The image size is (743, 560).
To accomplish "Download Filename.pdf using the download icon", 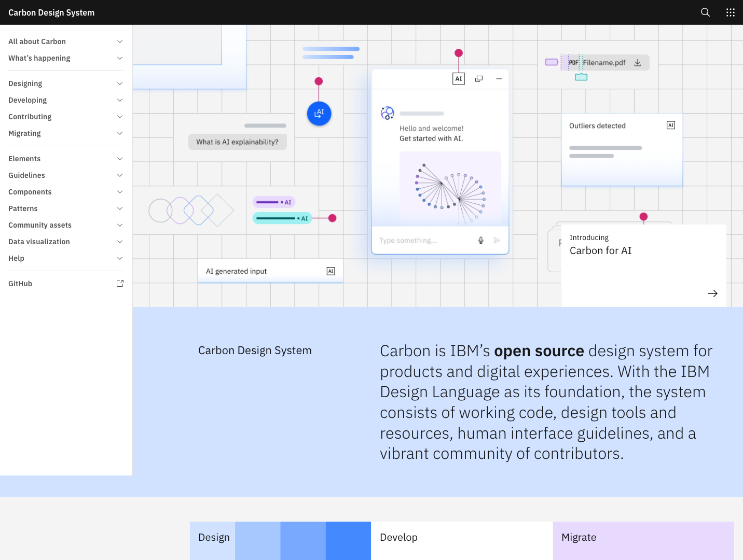I will click(637, 62).
